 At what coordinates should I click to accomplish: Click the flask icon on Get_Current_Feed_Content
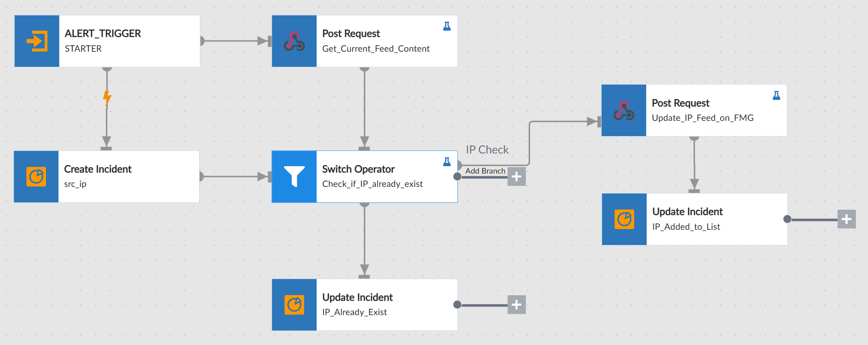click(447, 26)
